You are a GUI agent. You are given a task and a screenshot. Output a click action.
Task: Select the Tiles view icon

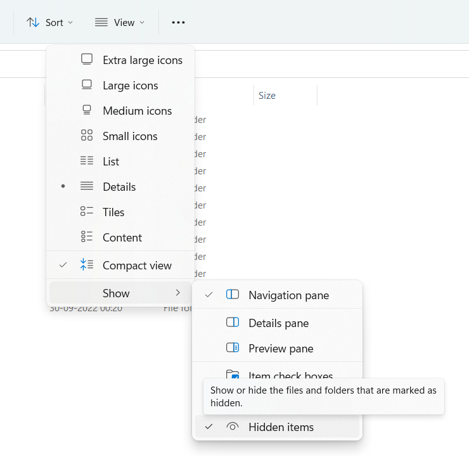pyautogui.click(x=87, y=212)
